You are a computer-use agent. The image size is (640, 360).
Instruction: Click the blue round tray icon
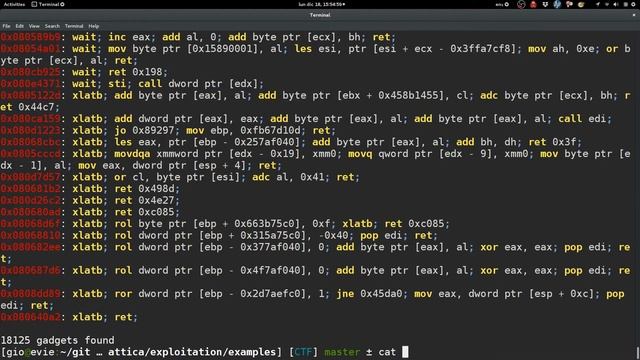[x=557, y=4]
